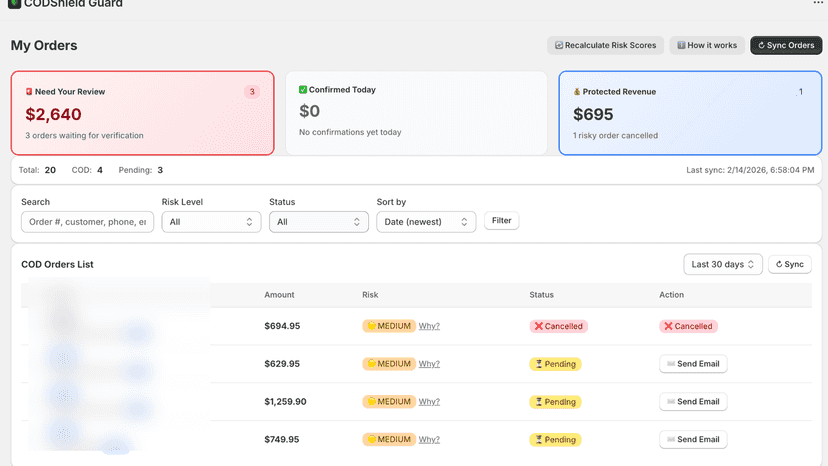Viewport: 828px width, 466px height.
Task: Click '1 risky order cancelled' text
Action: tap(615, 136)
